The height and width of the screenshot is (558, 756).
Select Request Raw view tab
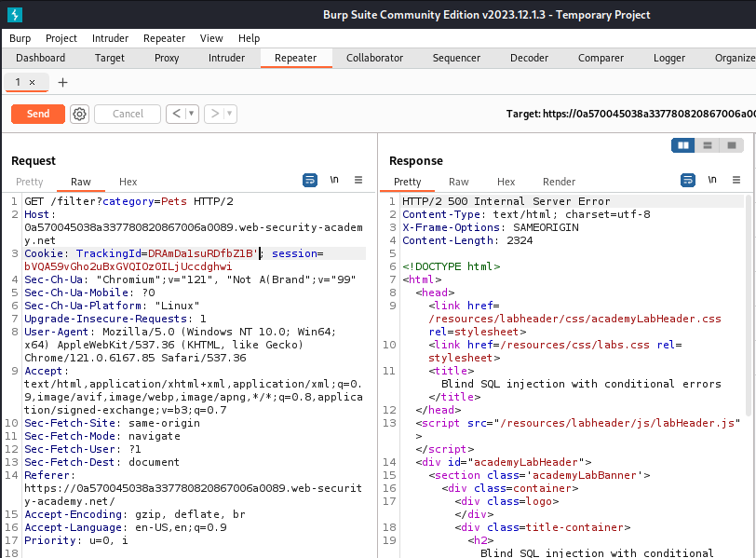pyautogui.click(x=80, y=182)
